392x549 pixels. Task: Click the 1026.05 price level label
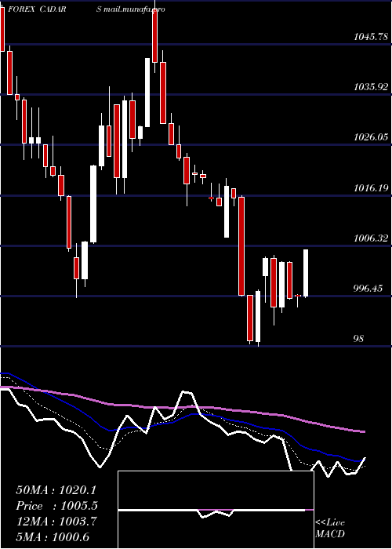click(x=371, y=137)
